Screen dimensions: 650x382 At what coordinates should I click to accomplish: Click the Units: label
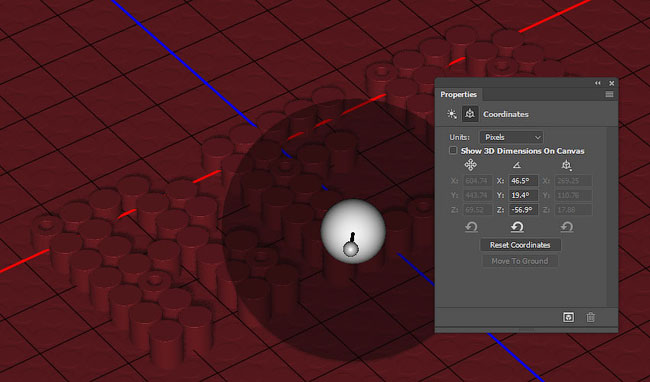point(460,137)
